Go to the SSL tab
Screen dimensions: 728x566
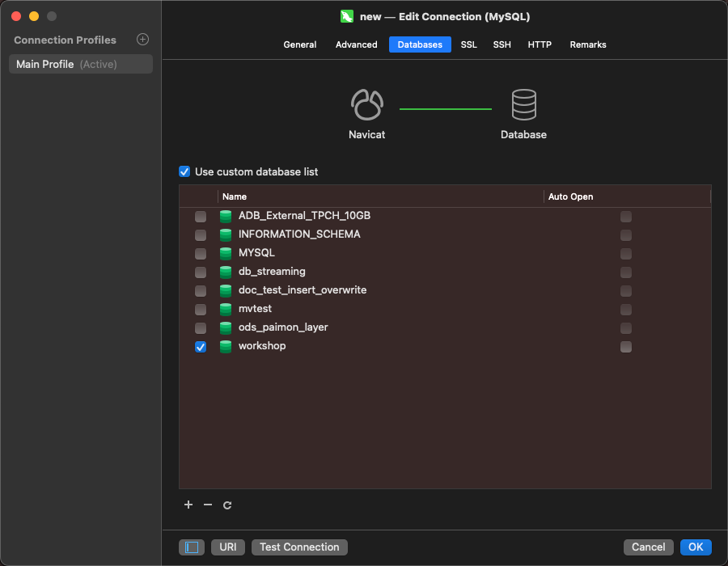(468, 44)
